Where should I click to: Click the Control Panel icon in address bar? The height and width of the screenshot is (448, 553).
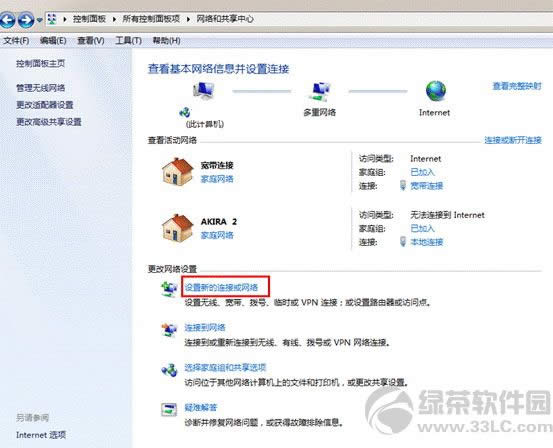pyautogui.click(x=52, y=19)
